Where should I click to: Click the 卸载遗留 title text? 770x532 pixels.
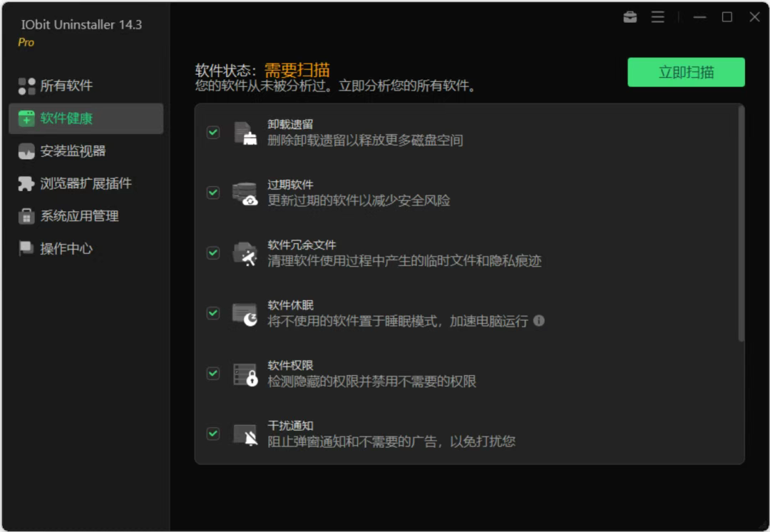290,124
